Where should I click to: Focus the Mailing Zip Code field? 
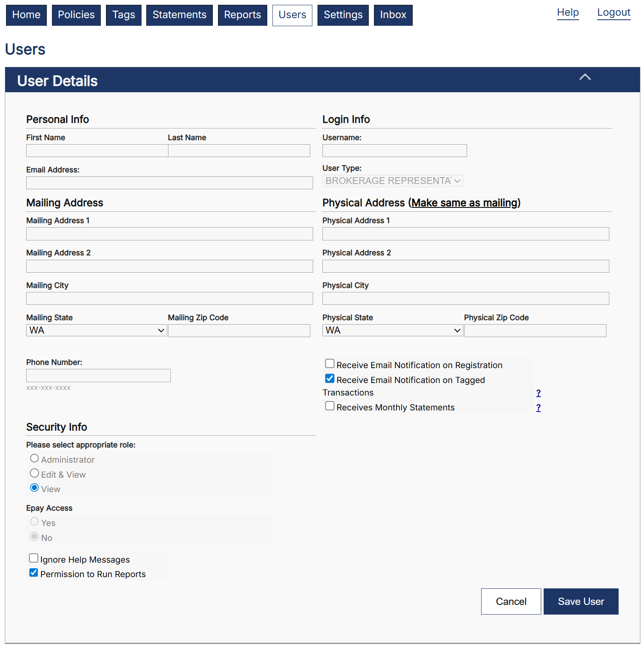[x=239, y=331]
